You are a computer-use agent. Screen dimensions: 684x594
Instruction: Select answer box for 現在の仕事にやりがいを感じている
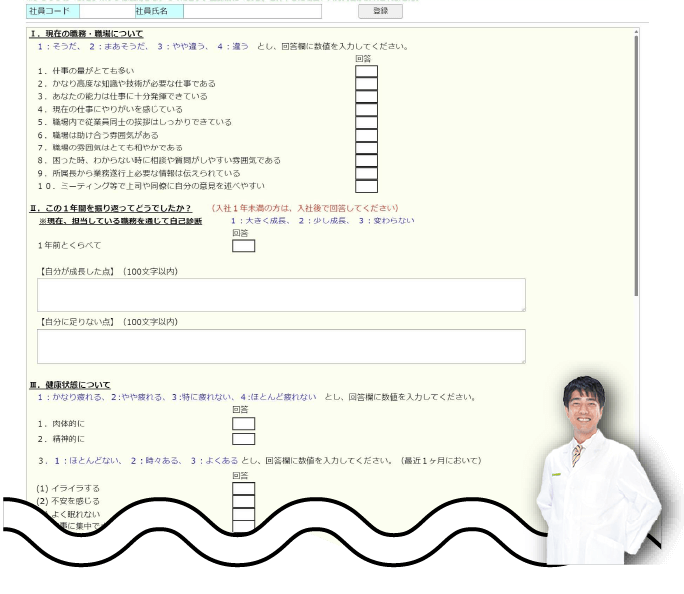point(366,109)
